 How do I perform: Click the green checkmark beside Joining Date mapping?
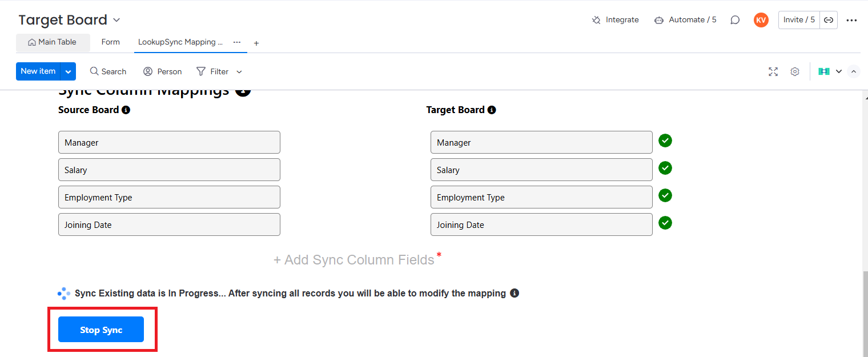665,223
